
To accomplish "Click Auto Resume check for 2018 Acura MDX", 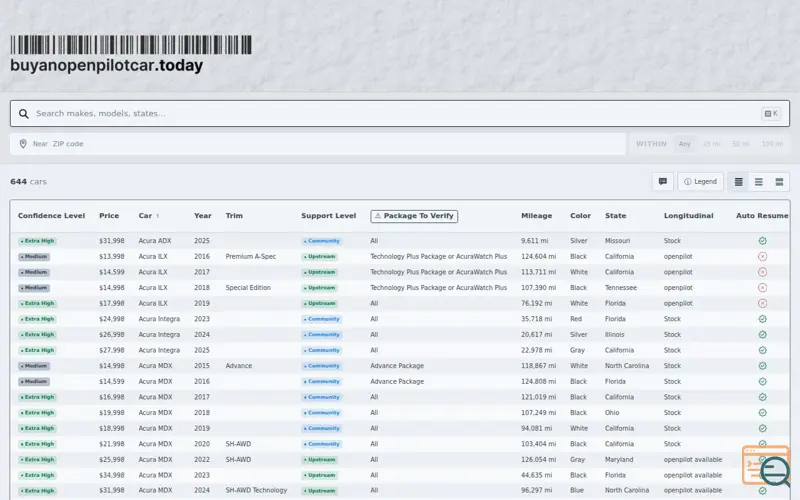I will coord(762,413).
